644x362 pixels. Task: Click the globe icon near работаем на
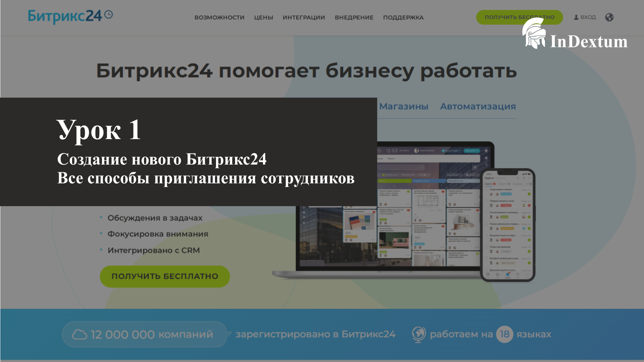419,334
